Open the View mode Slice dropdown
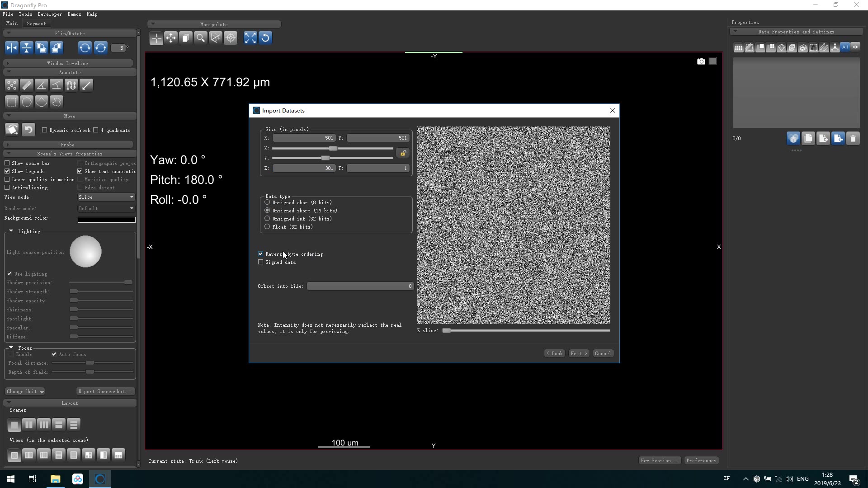The width and height of the screenshot is (868, 488). [x=106, y=197]
